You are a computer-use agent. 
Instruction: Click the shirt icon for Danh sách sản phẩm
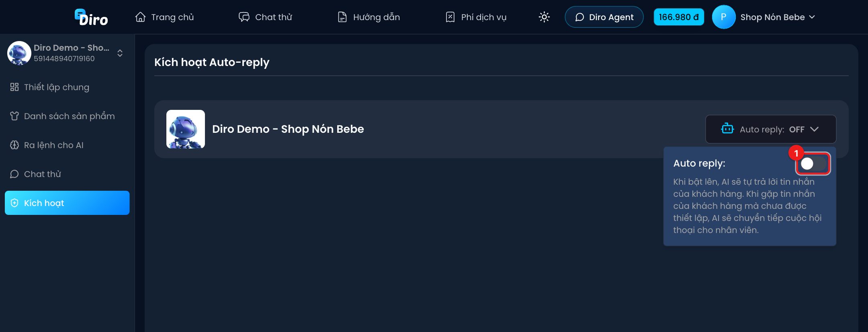pyautogui.click(x=14, y=116)
